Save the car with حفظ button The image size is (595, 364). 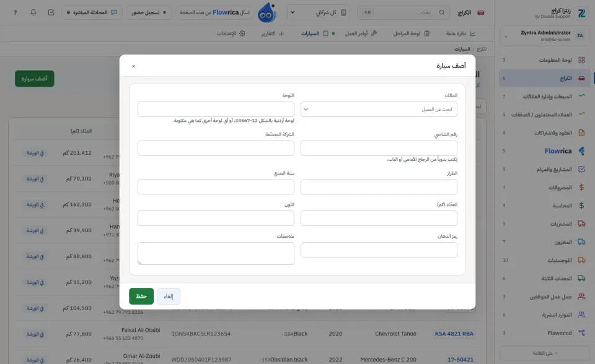tap(141, 296)
